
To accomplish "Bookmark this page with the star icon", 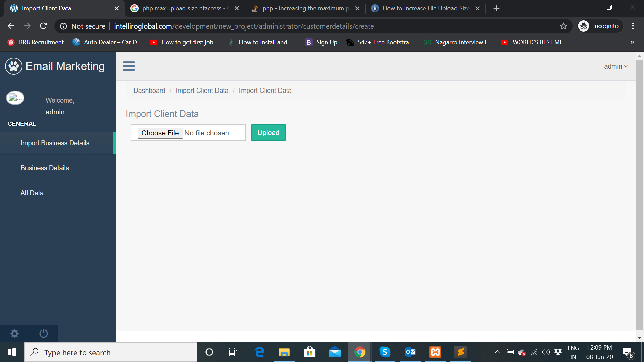I will (x=563, y=26).
